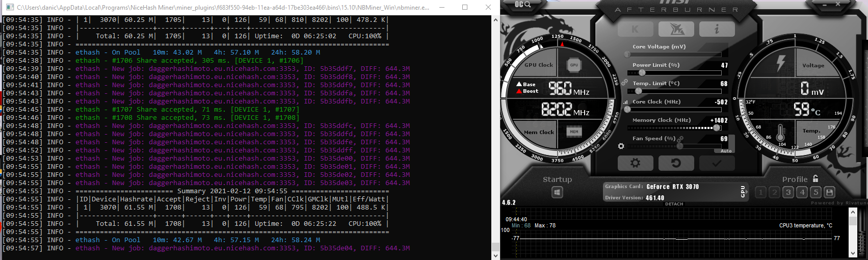The height and width of the screenshot is (260, 868).
Task: Click lightning bolt voltage icon
Action: pyautogui.click(x=780, y=63)
